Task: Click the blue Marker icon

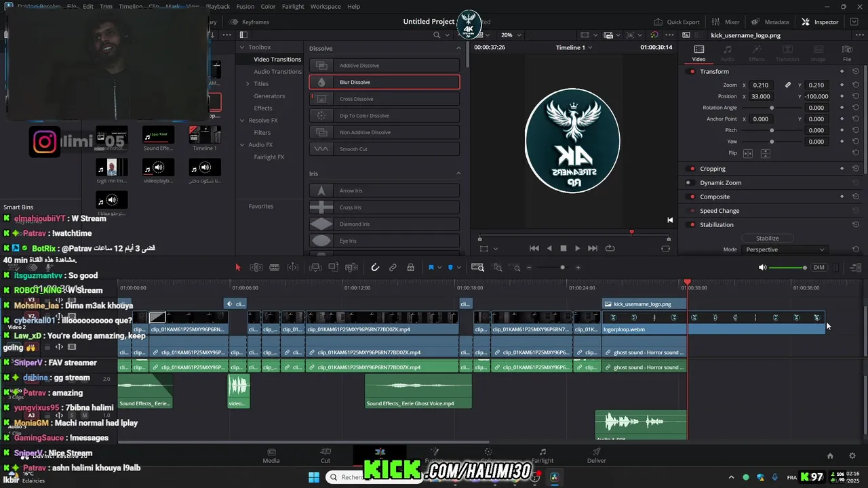Action: point(450,268)
